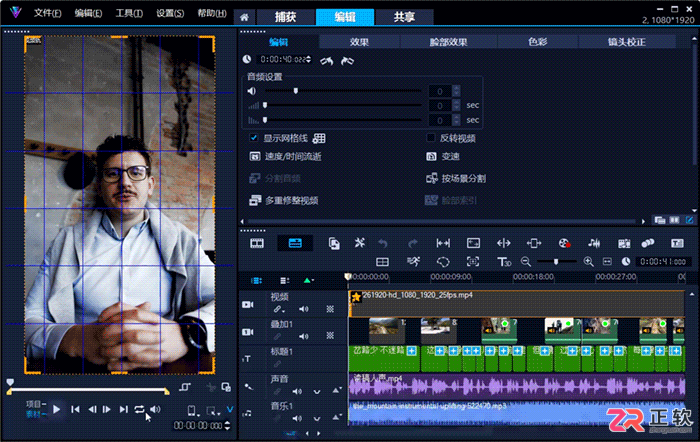Expand the 声音 track chevron
The image size is (700, 442).
coord(317,392)
